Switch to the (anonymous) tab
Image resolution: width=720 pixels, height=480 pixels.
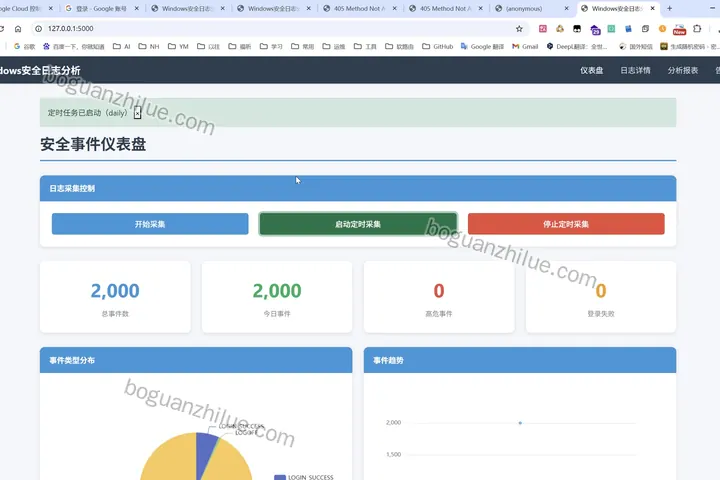[528, 9]
